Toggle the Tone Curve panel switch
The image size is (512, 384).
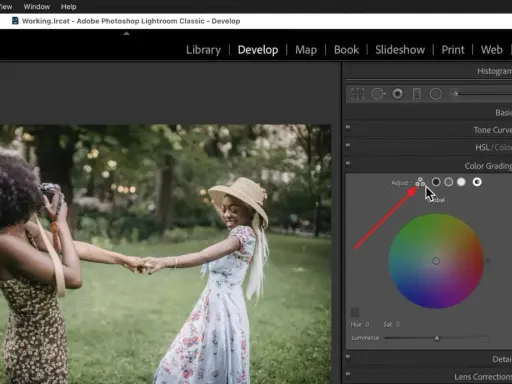(x=348, y=127)
